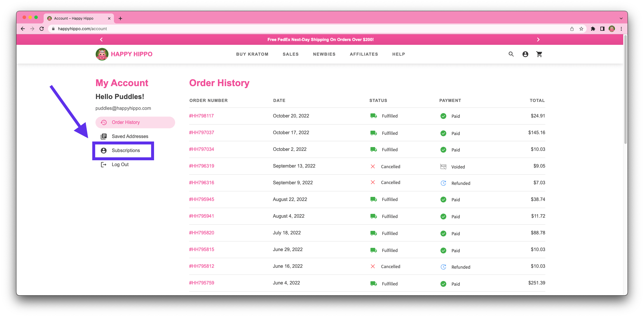
Task: Click the truck icon on order HH798117
Action: (x=373, y=115)
